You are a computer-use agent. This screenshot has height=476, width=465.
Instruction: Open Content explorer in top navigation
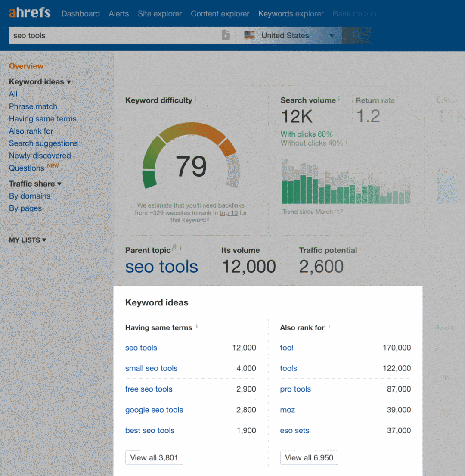click(220, 14)
